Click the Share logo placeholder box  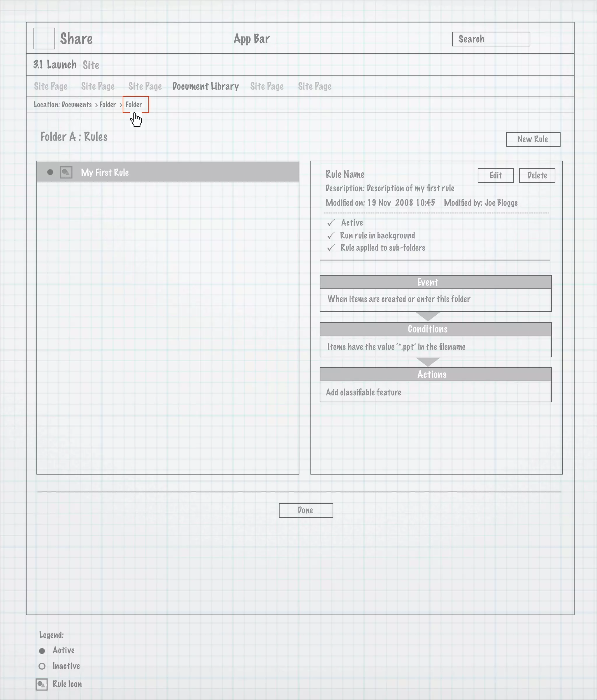click(44, 38)
